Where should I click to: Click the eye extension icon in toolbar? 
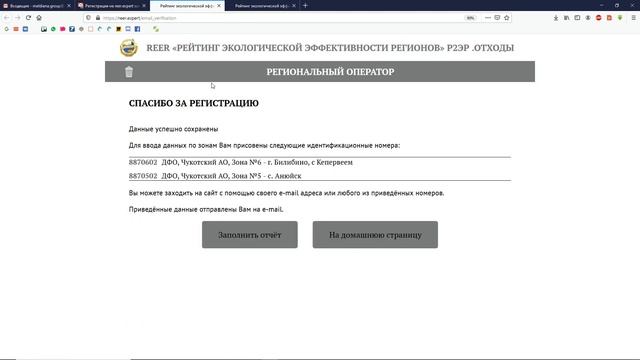click(588, 18)
